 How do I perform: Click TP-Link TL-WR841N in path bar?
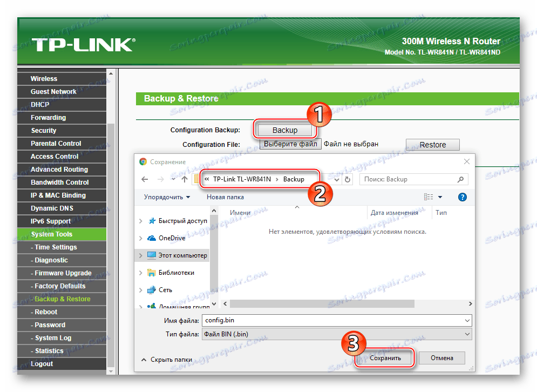tap(242, 179)
